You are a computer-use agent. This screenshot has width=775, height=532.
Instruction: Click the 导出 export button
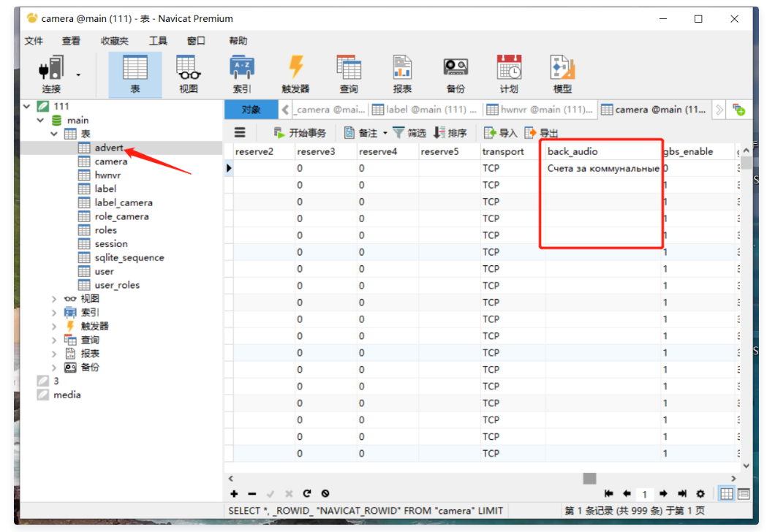tap(541, 132)
